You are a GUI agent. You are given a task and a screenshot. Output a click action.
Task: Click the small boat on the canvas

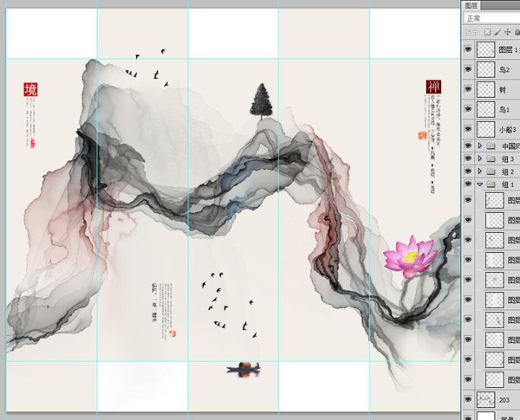(244, 368)
